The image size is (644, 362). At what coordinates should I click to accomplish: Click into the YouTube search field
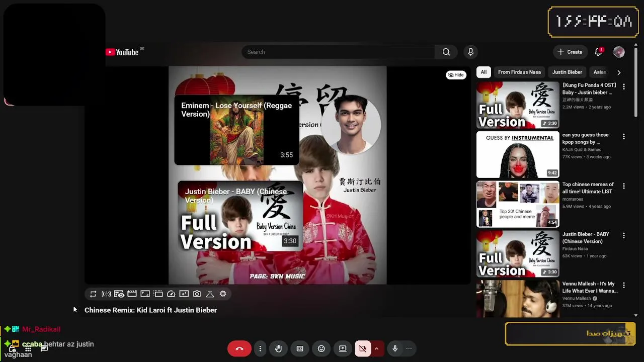338,52
